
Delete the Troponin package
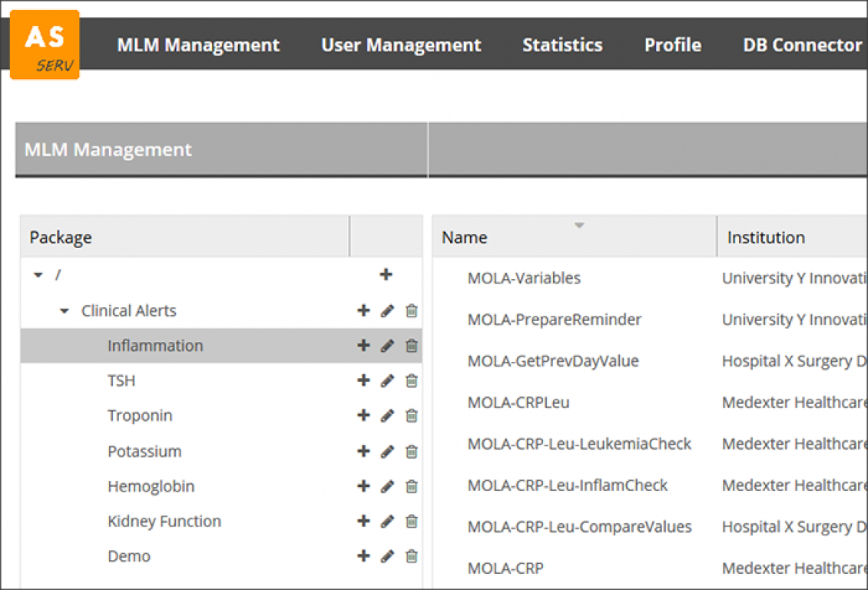[x=412, y=416]
